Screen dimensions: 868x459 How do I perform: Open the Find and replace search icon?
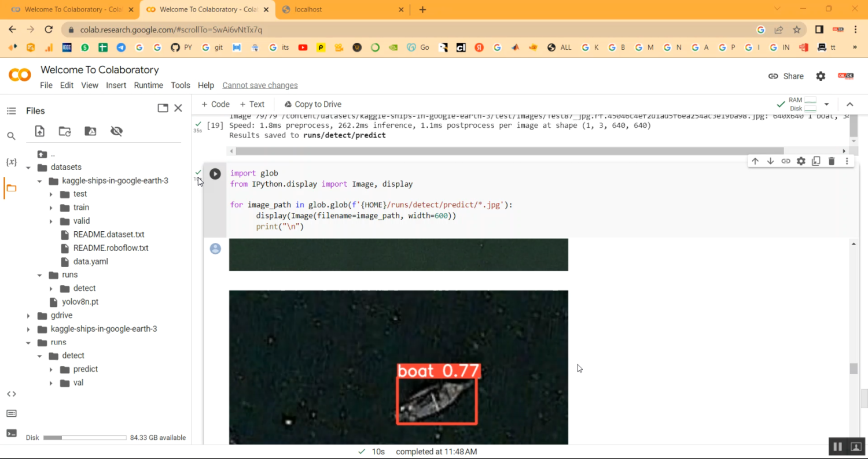click(x=11, y=136)
